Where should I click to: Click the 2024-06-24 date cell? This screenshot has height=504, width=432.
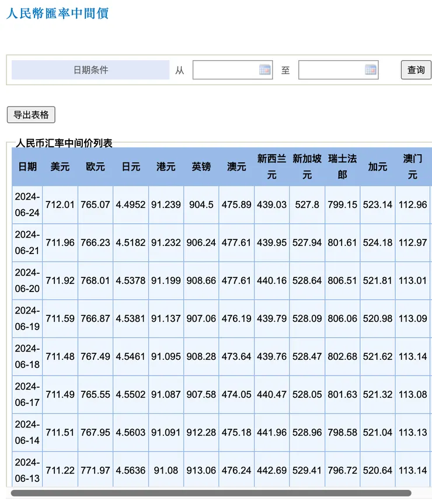27,204
